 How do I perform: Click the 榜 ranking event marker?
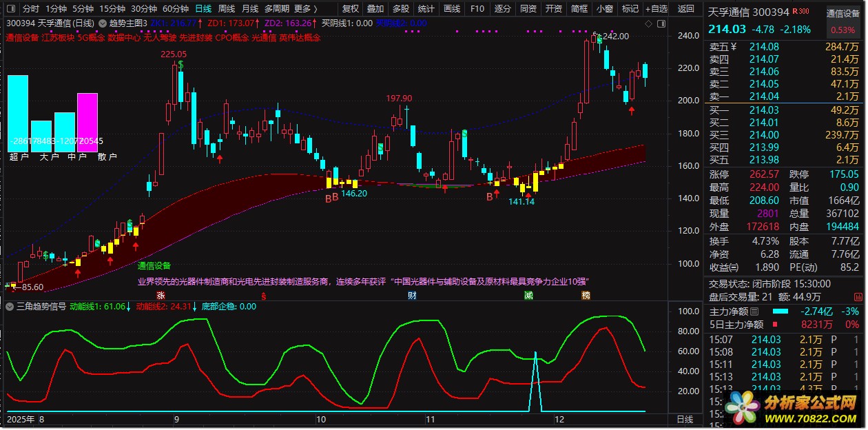click(586, 296)
